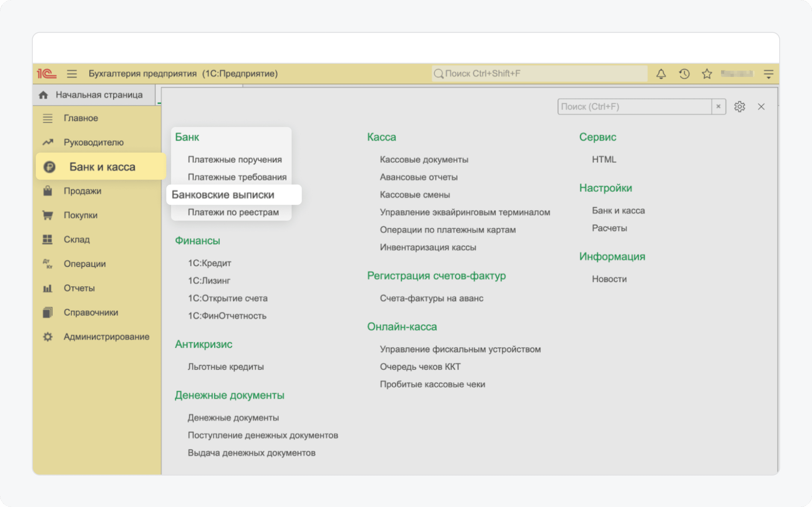
Task: Click the Операции Дт/Кт icon
Action: point(48,263)
